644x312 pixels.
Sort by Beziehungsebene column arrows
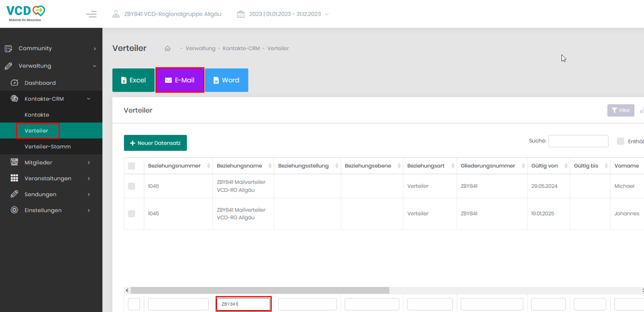tap(399, 166)
